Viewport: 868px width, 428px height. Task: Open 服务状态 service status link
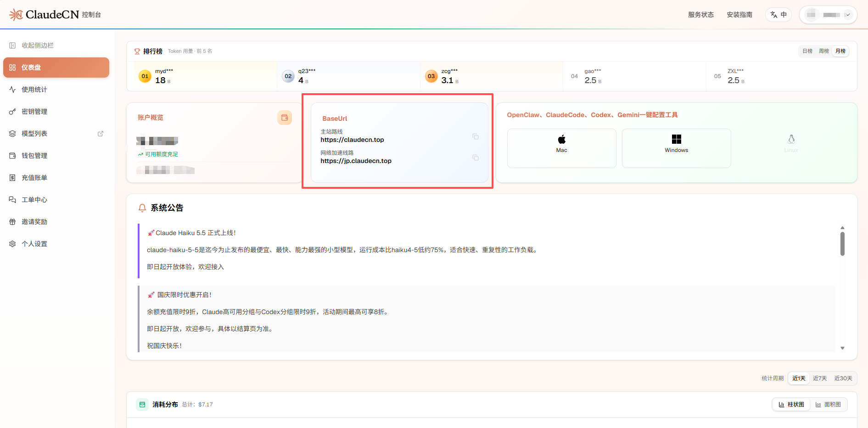(x=701, y=15)
